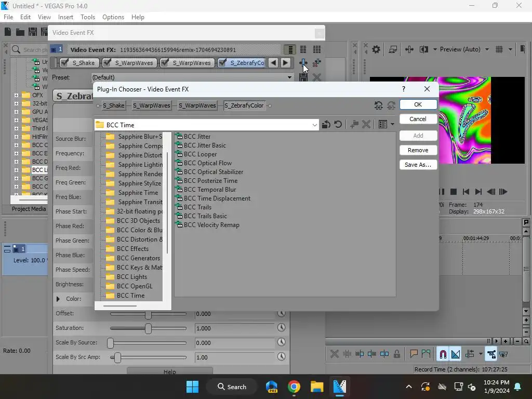Image resolution: width=532 pixels, height=399 pixels.
Task: Toggle the second S_WarpWaves effect checkbox
Action: tap(165, 63)
